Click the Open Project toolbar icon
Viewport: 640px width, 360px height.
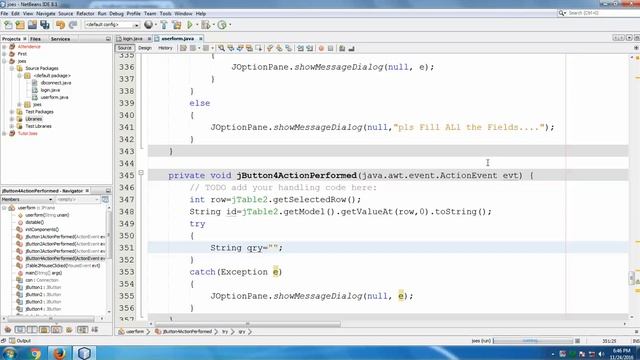(32, 25)
